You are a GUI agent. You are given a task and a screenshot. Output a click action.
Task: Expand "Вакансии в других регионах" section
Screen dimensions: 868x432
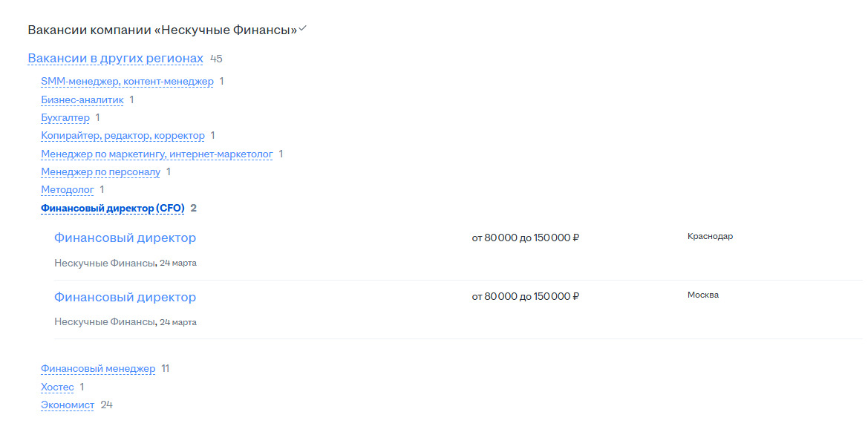pos(116,58)
